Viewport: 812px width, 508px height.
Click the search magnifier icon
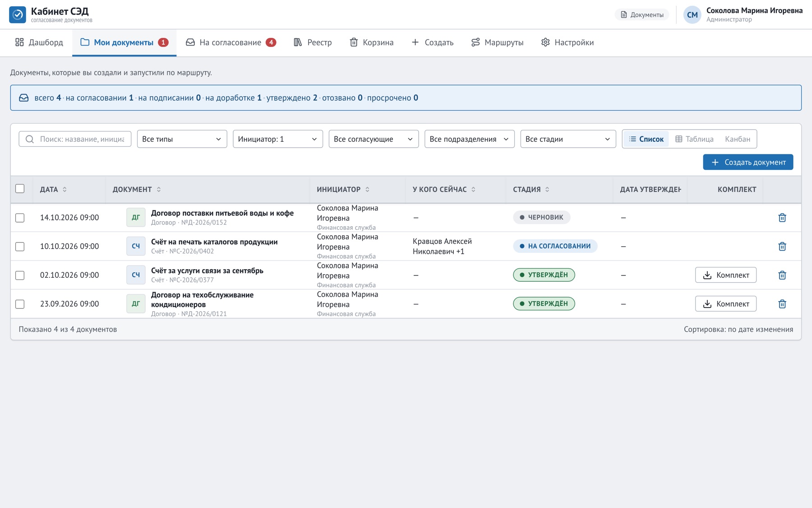pos(30,139)
